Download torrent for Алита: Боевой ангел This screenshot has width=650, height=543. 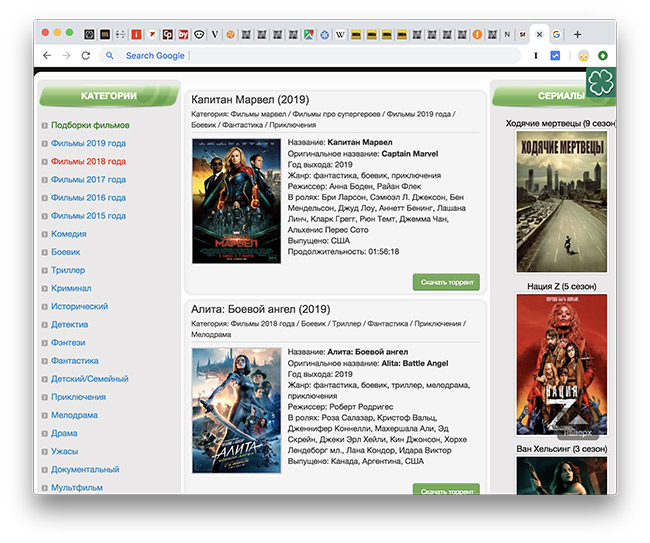tap(446, 489)
